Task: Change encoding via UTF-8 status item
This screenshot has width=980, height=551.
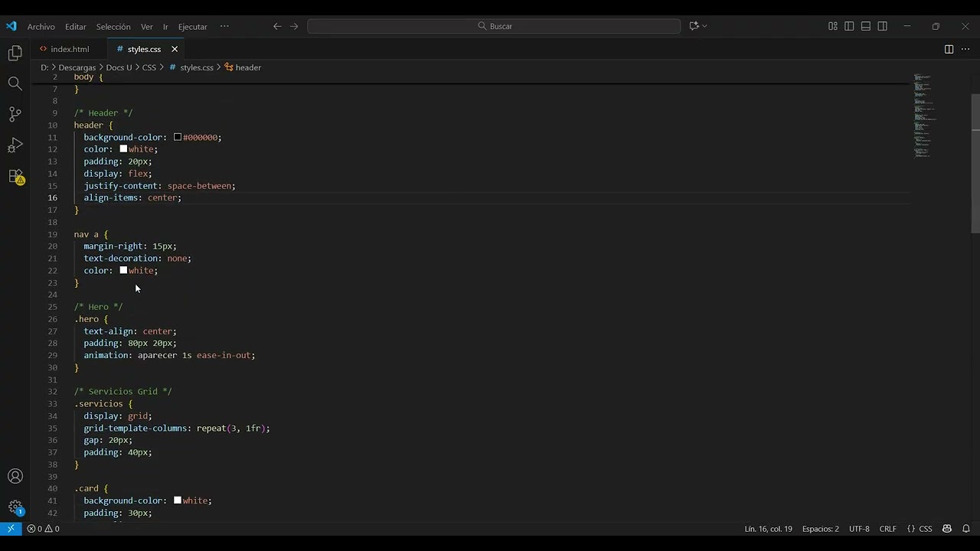Action: (859, 529)
